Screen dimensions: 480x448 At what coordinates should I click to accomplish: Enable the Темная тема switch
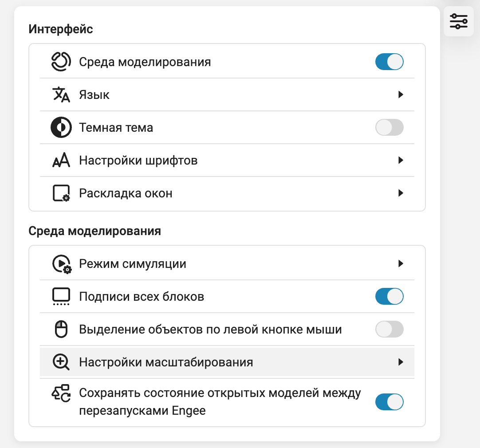(389, 127)
